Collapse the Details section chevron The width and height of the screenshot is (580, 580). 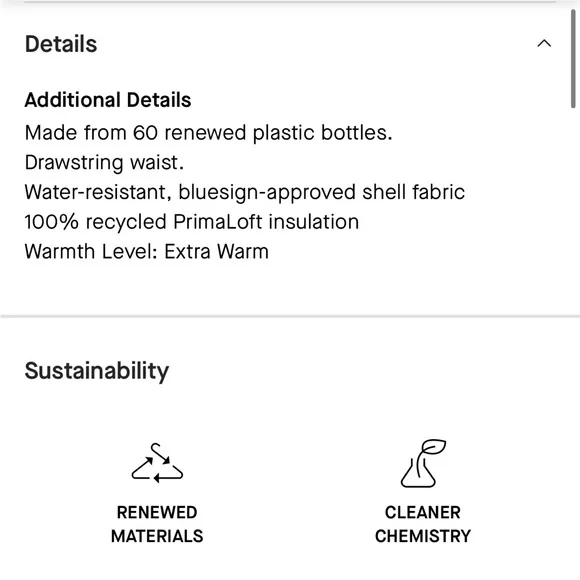pos(544,44)
